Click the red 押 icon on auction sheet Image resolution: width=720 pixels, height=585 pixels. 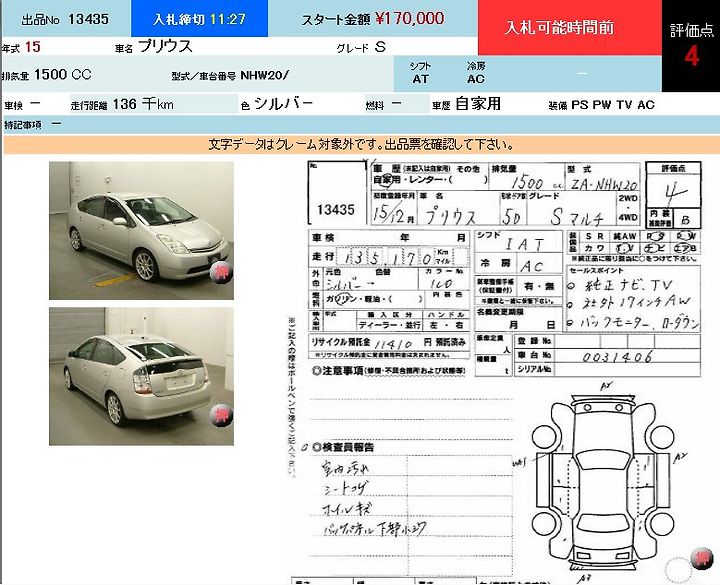(x=701, y=559)
